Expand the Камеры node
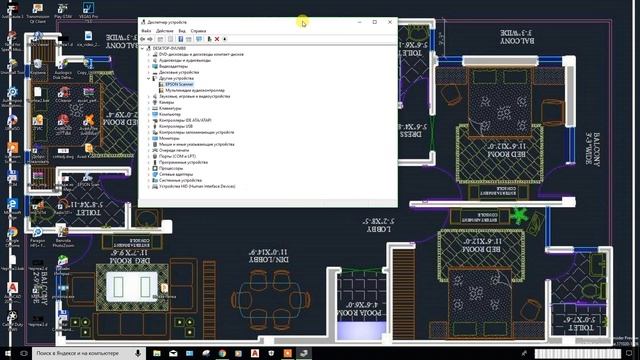640x360 pixels. (x=149, y=102)
